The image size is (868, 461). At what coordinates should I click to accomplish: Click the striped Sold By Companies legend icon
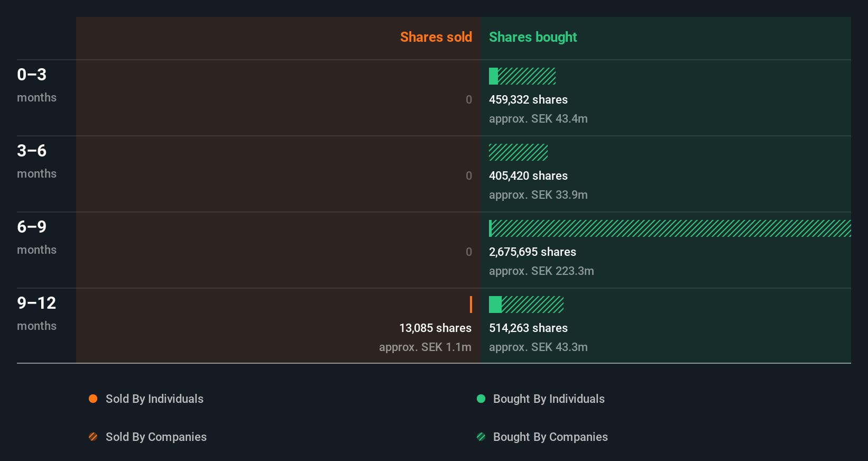tap(93, 437)
